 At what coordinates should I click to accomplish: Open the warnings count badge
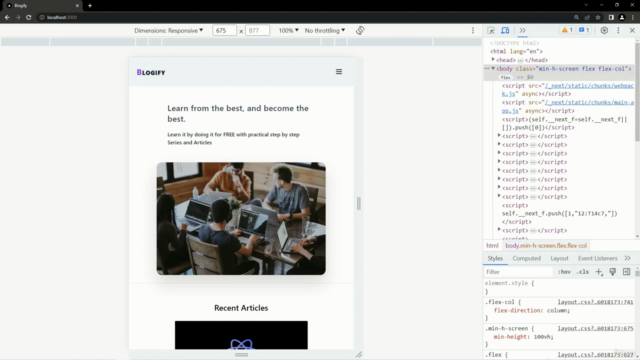click(x=567, y=30)
